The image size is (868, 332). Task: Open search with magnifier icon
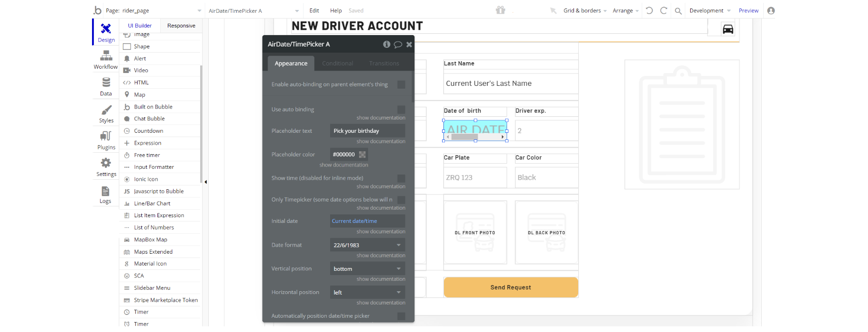678,11
